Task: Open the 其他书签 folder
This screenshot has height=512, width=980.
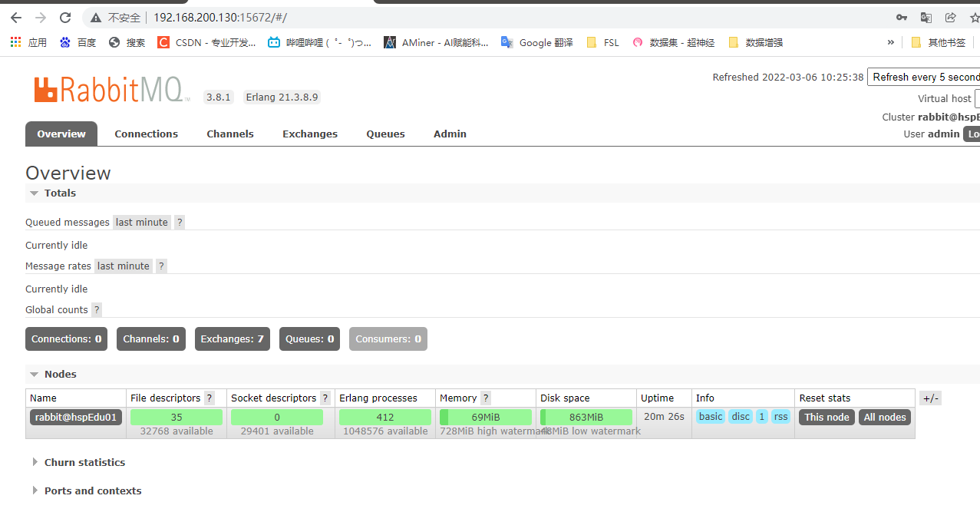Action: tap(938, 42)
